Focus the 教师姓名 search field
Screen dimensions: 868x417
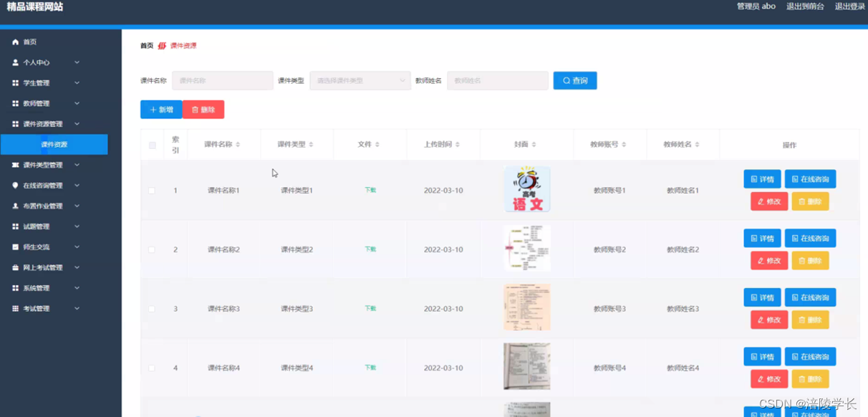498,81
